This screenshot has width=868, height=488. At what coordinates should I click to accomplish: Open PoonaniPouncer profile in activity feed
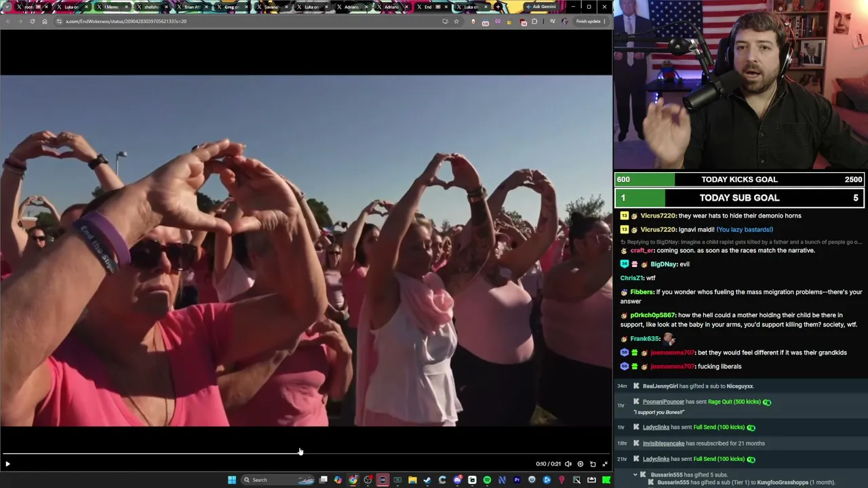(x=663, y=402)
